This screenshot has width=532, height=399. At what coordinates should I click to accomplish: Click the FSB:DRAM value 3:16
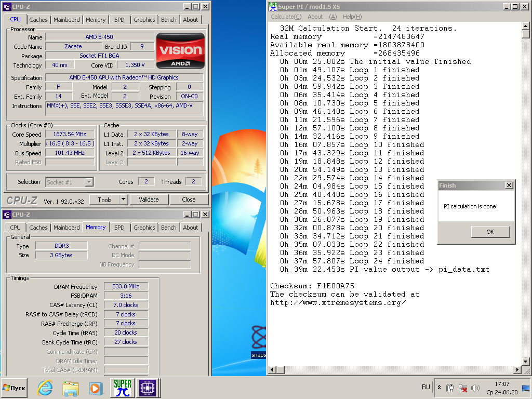[x=126, y=296]
